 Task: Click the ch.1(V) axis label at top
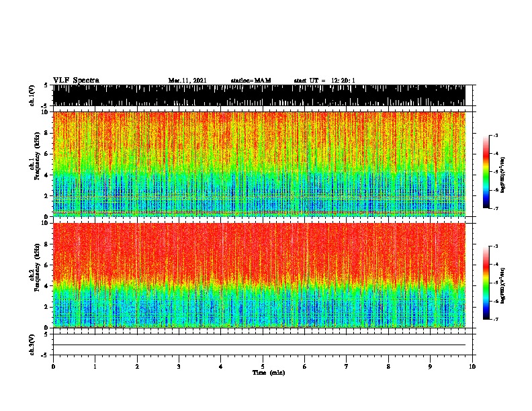click(32, 95)
